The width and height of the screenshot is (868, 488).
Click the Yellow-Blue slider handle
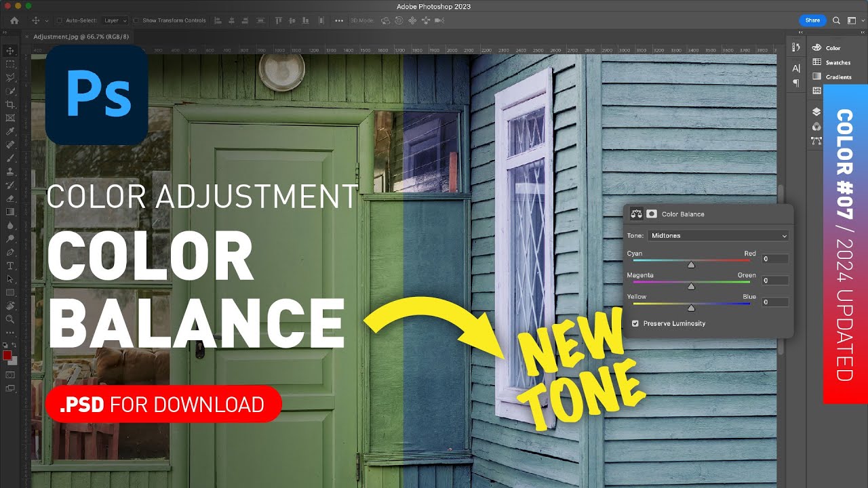[x=691, y=308]
